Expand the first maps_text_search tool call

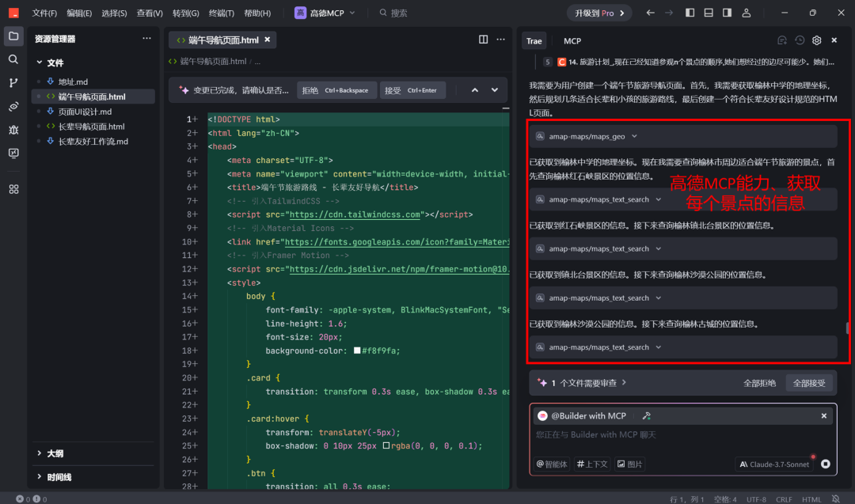[x=683, y=199]
